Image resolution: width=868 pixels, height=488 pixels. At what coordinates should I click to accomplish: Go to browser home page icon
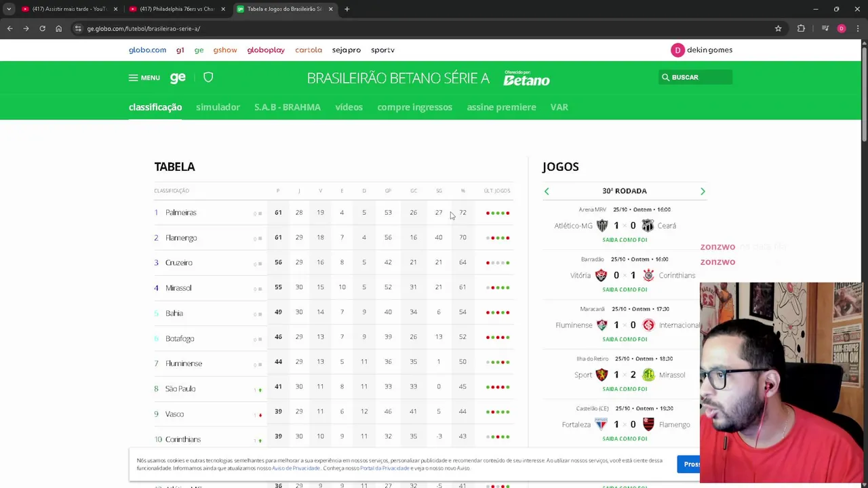pos(58,28)
